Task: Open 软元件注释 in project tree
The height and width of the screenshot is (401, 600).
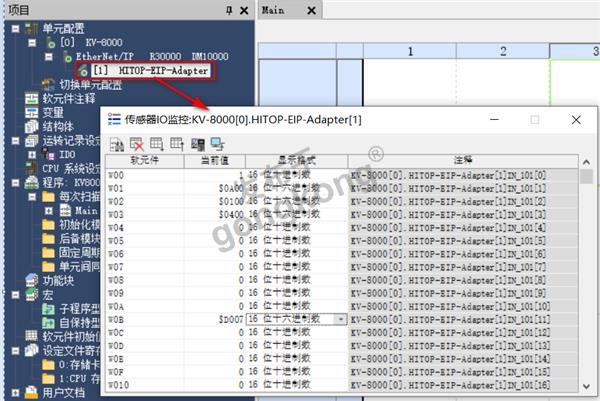Action: pyautogui.click(x=69, y=99)
